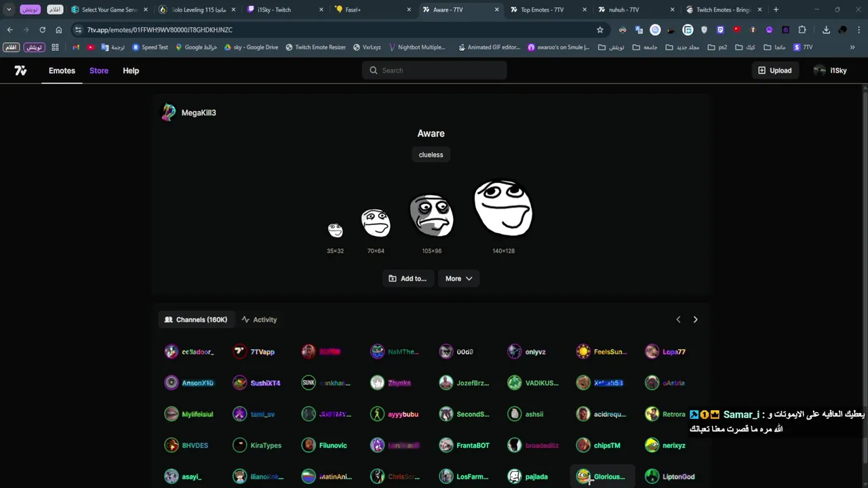Click the emote Search field

pos(434,70)
